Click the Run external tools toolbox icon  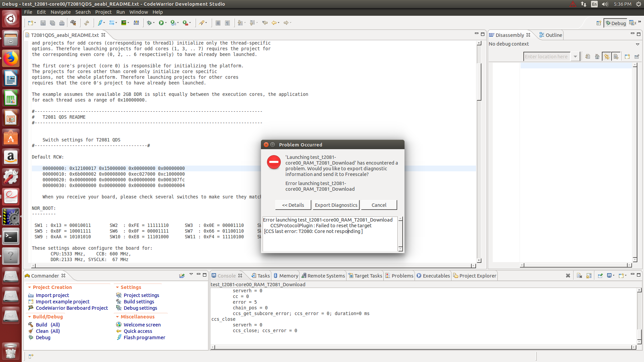tap(185, 23)
